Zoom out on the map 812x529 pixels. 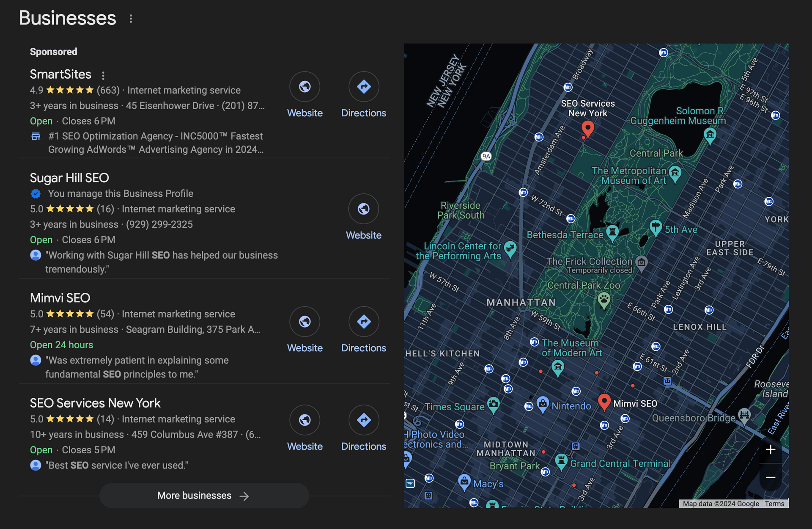770,477
